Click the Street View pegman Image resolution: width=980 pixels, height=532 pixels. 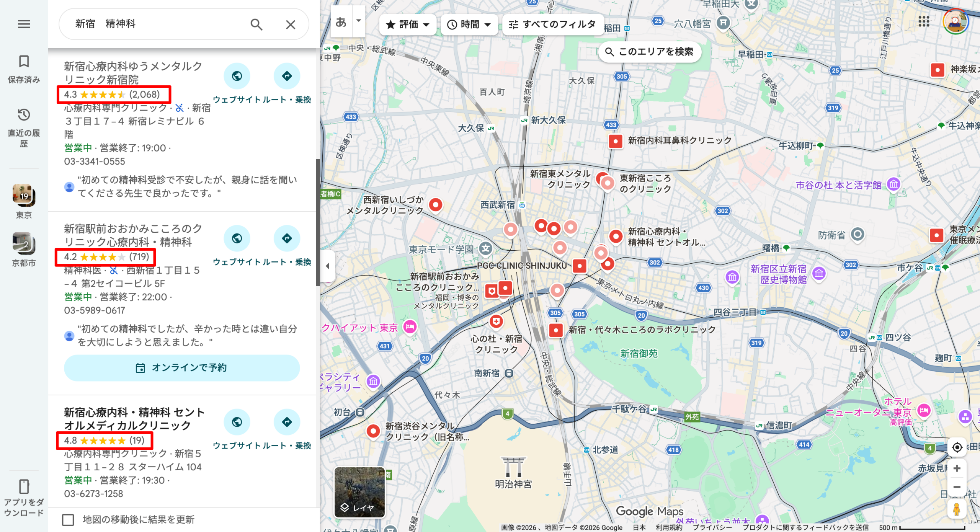(x=957, y=509)
